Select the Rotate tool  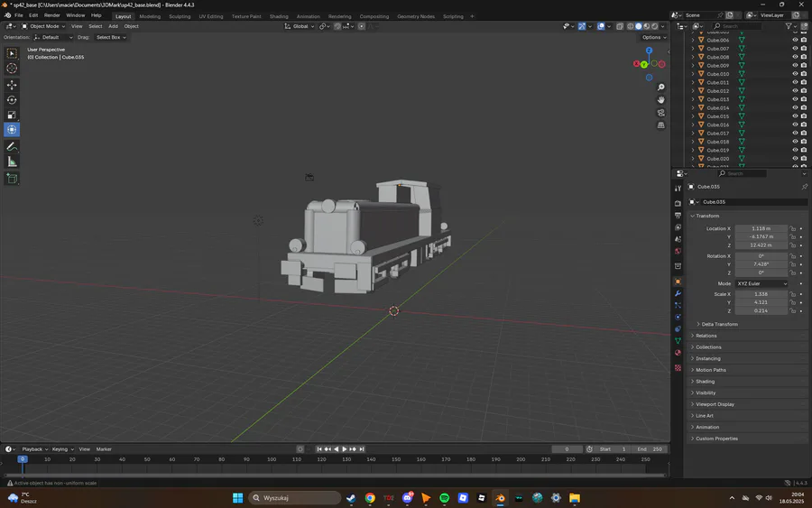click(12, 100)
